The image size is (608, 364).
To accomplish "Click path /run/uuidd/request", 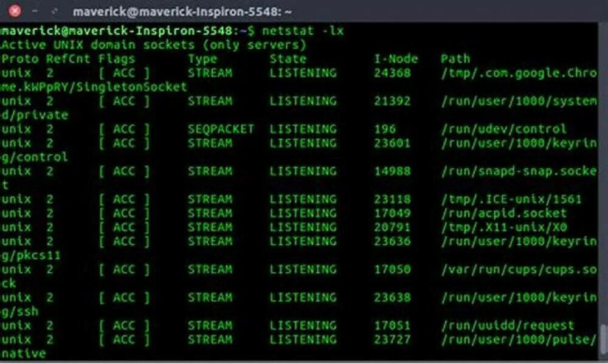I will click(507, 325).
